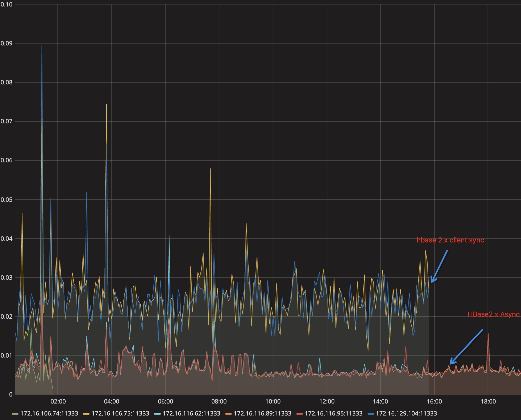Click the green legend color marker
521x420 pixels.
pos(15,414)
